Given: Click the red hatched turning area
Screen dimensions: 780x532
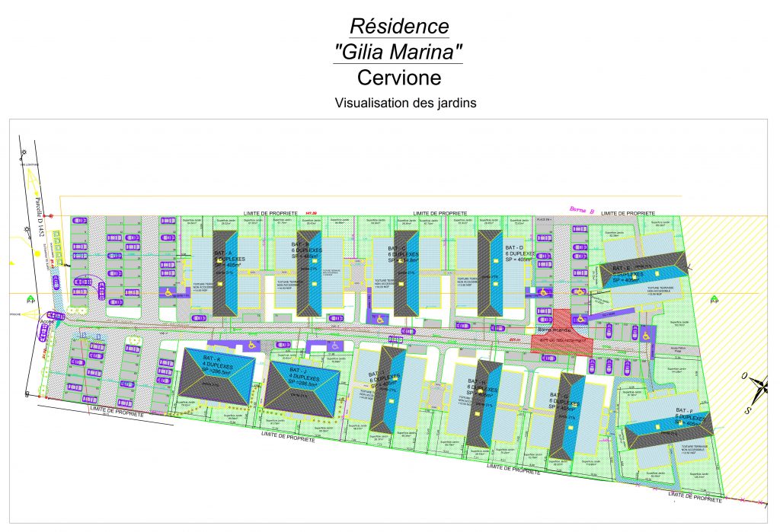Looking at the screenshot, I should click(561, 336).
